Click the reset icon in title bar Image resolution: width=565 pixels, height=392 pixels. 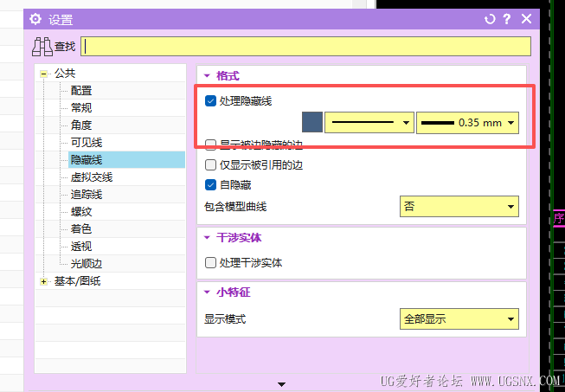click(x=490, y=19)
